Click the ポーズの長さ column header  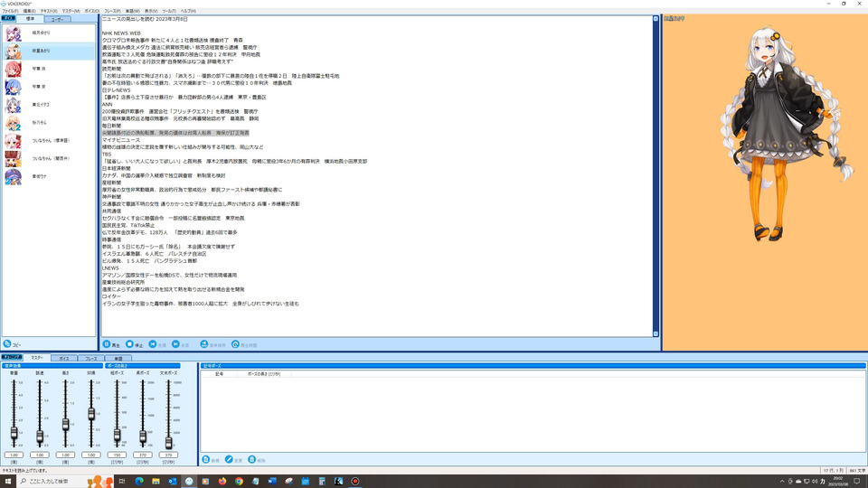coord(264,374)
